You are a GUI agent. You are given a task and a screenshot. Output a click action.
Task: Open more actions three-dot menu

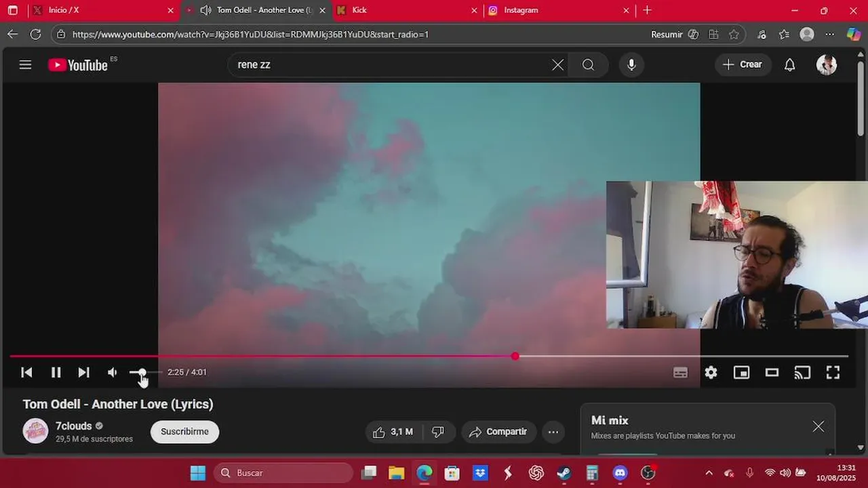553,432
